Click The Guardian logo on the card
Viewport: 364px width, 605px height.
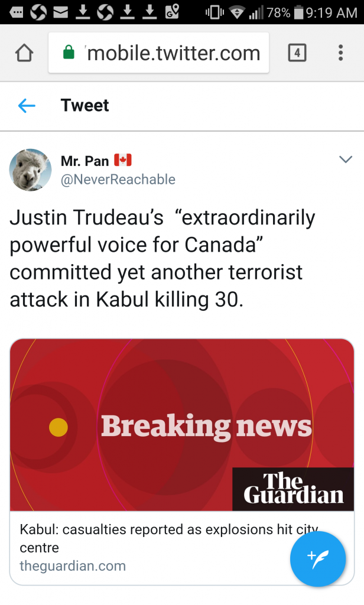point(294,489)
